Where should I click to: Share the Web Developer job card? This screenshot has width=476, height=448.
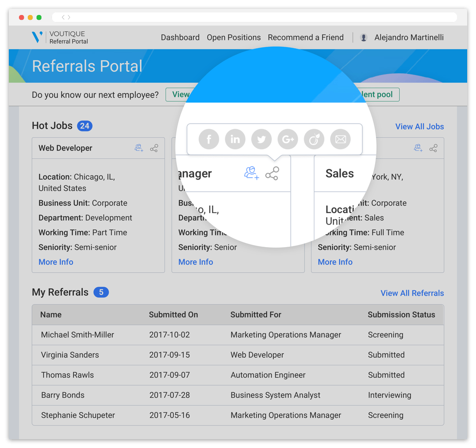point(154,148)
